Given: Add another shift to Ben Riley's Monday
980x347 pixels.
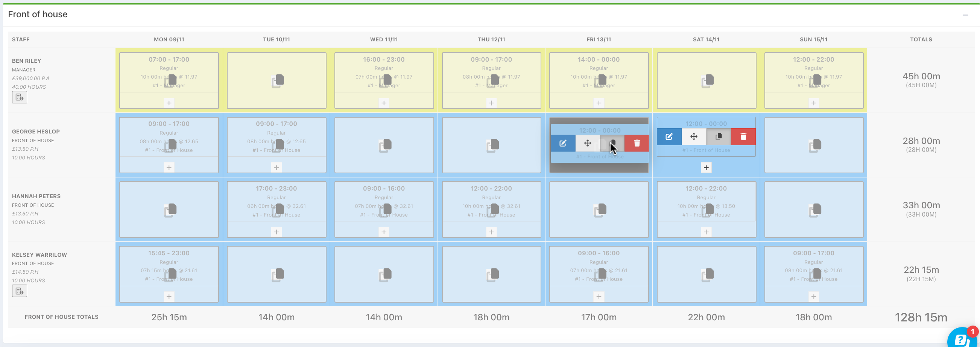Looking at the screenshot, I should (x=169, y=103).
